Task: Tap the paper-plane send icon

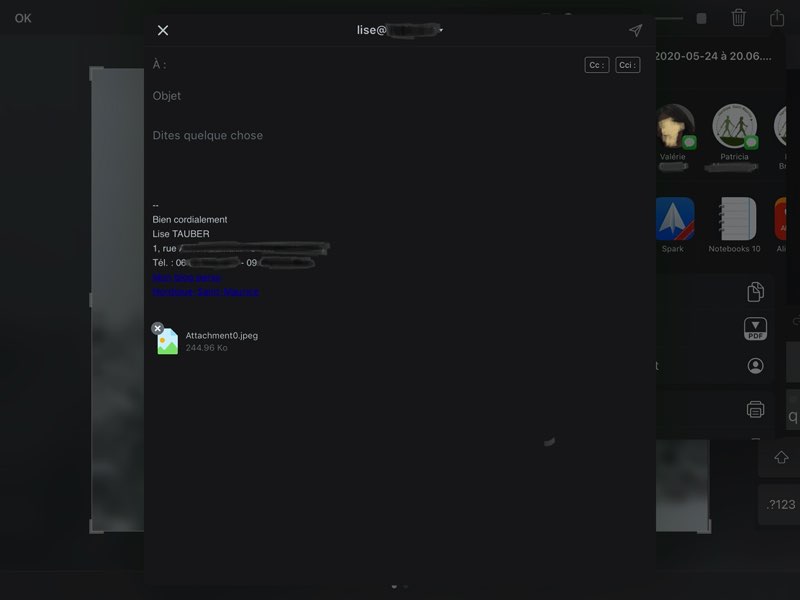Action: pos(635,30)
